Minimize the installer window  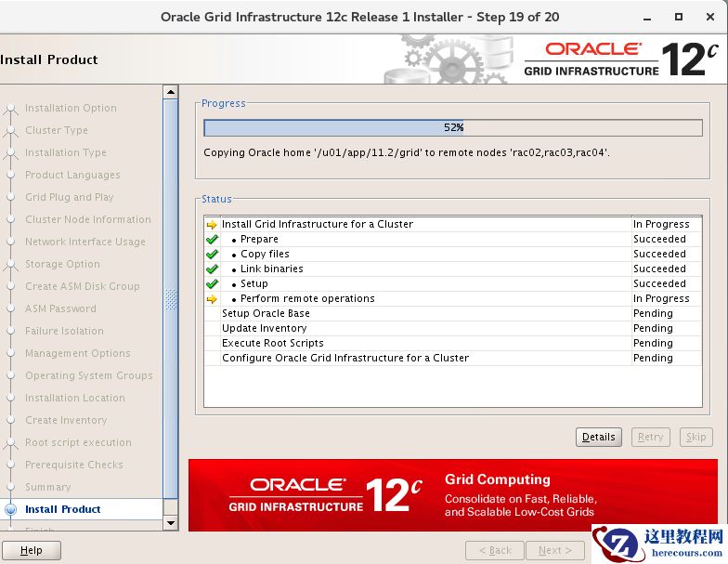[x=647, y=18]
